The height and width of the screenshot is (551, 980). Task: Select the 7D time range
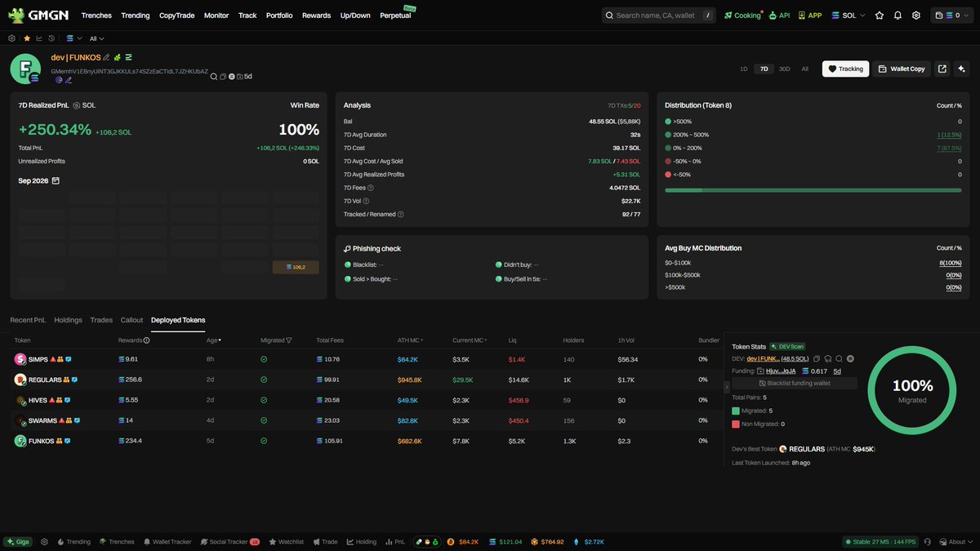[x=763, y=69]
